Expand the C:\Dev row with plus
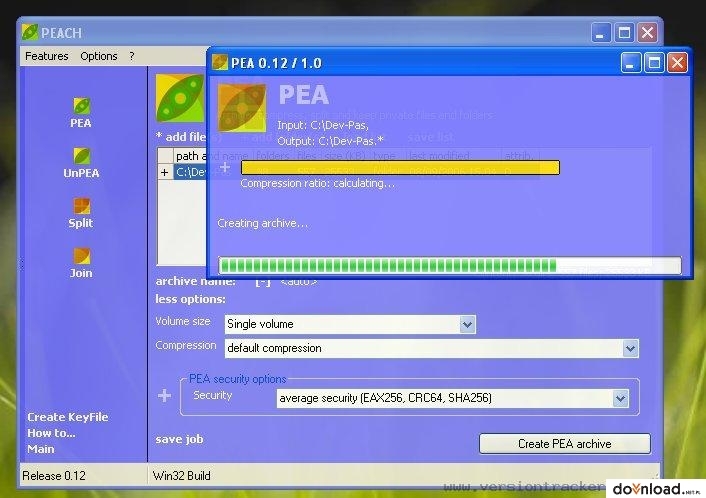The image size is (706, 498). pyautogui.click(x=165, y=172)
